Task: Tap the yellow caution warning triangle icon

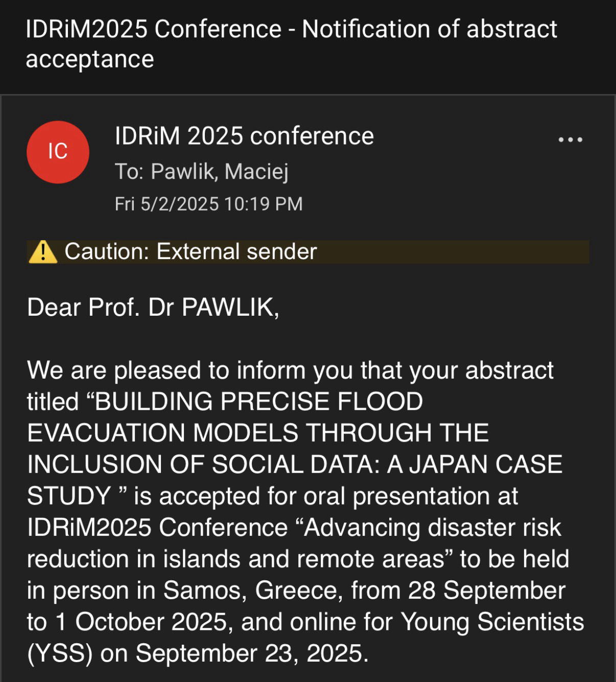Action: tap(43, 252)
